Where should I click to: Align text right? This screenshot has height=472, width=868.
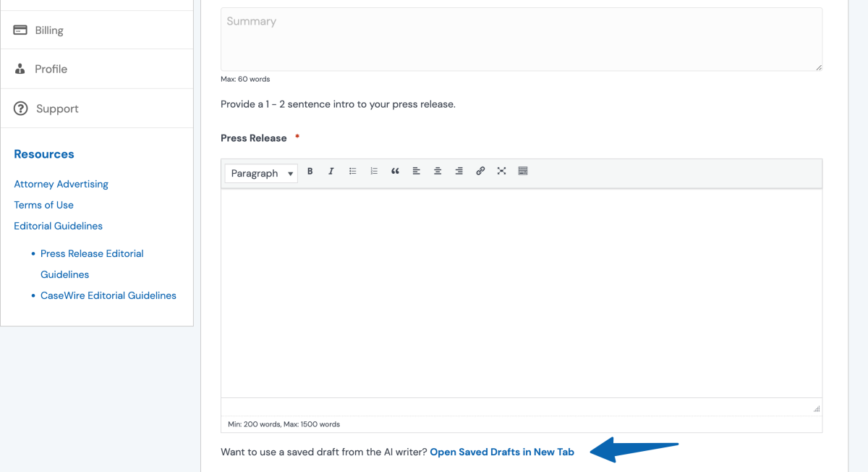(459, 172)
